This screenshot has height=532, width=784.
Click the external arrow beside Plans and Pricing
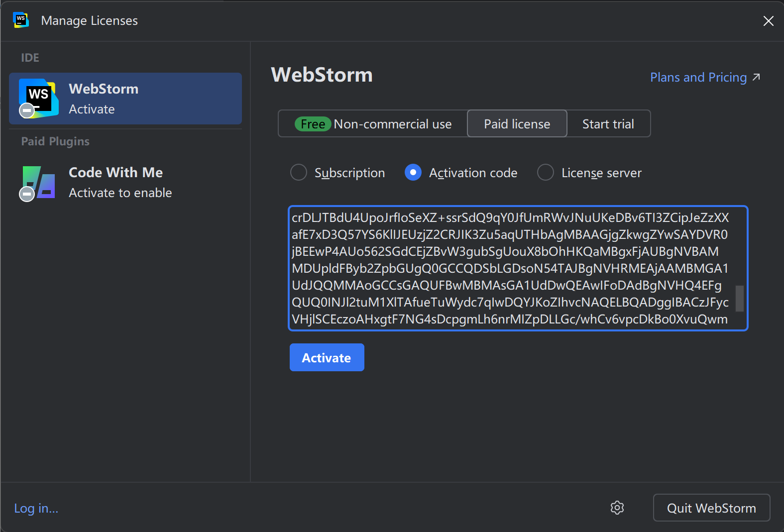(756, 77)
